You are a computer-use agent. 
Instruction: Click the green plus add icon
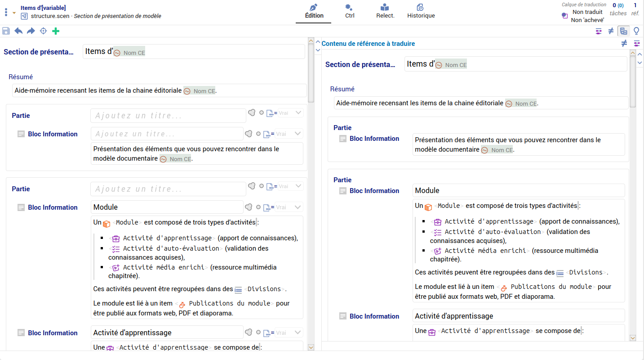[x=56, y=31]
